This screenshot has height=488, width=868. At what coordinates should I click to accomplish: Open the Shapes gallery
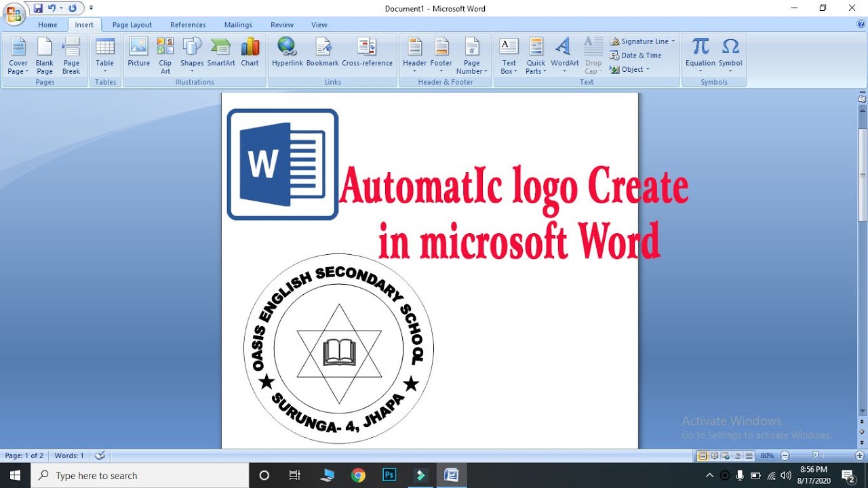click(192, 56)
